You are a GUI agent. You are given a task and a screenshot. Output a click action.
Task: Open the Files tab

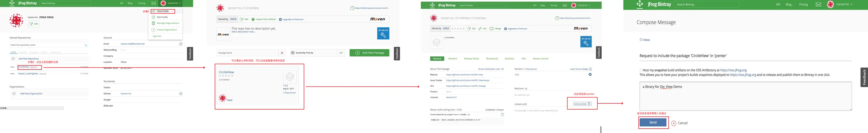tap(523, 59)
